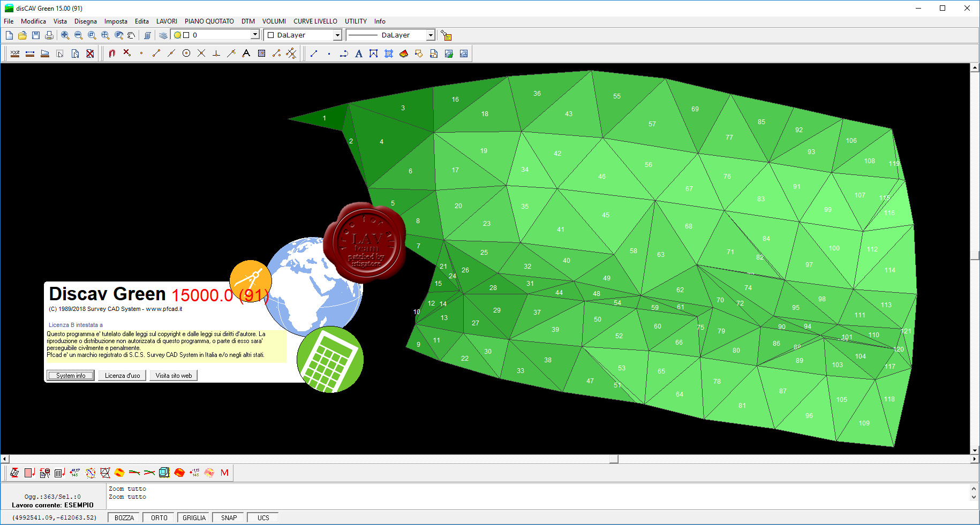Image resolution: width=980 pixels, height=525 pixels.
Task: Click the Print icon
Action: click(x=49, y=35)
